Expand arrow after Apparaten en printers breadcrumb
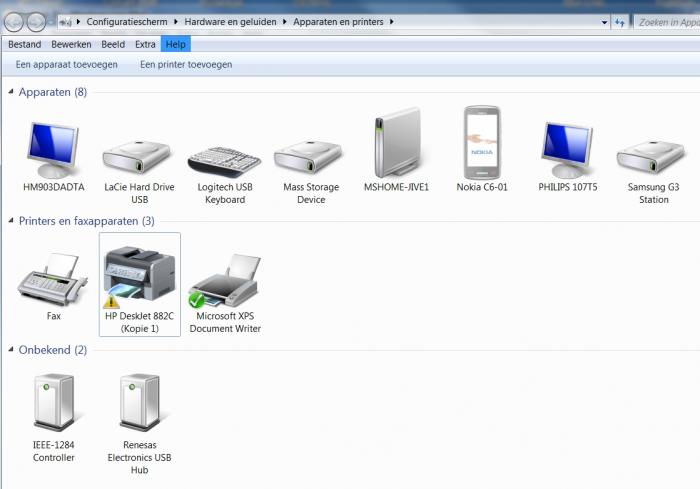 (x=392, y=21)
